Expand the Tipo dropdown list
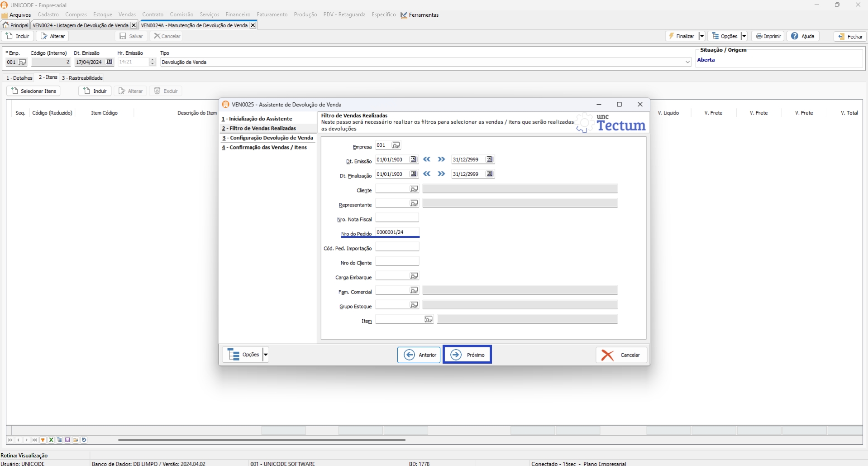This screenshot has width=868, height=466. point(687,62)
